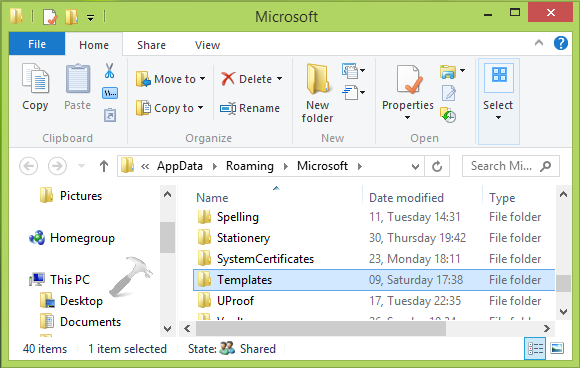
Task: Refresh the folder view
Action: point(437,166)
